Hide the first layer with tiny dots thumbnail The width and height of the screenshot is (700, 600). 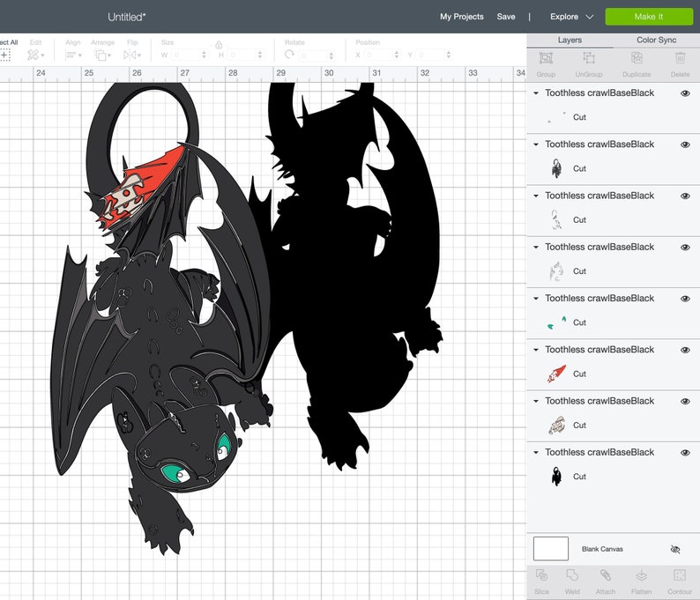685,93
